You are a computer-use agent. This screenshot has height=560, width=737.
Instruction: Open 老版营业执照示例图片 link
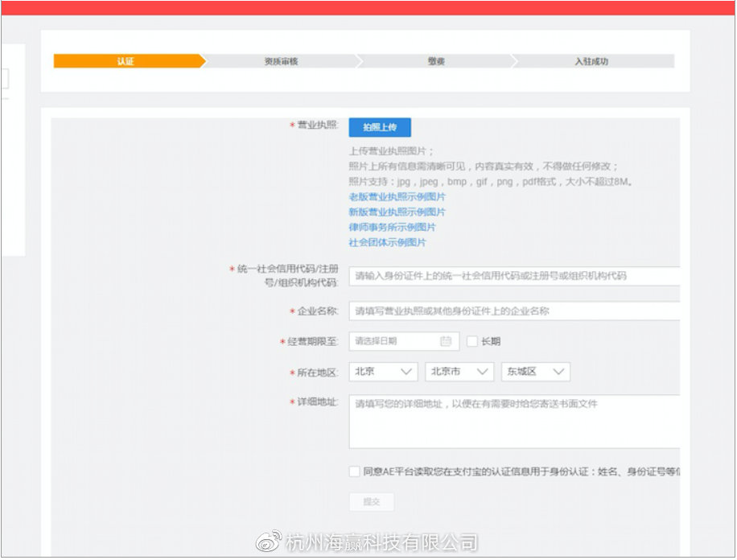pos(397,197)
